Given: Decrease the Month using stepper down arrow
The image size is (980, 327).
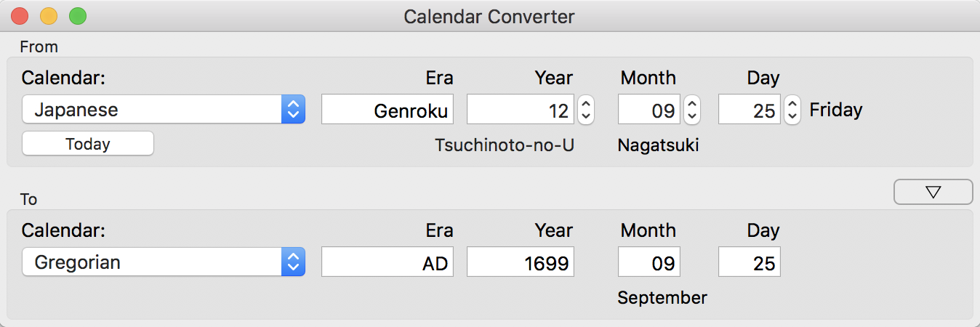Looking at the screenshot, I should click(693, 116).
